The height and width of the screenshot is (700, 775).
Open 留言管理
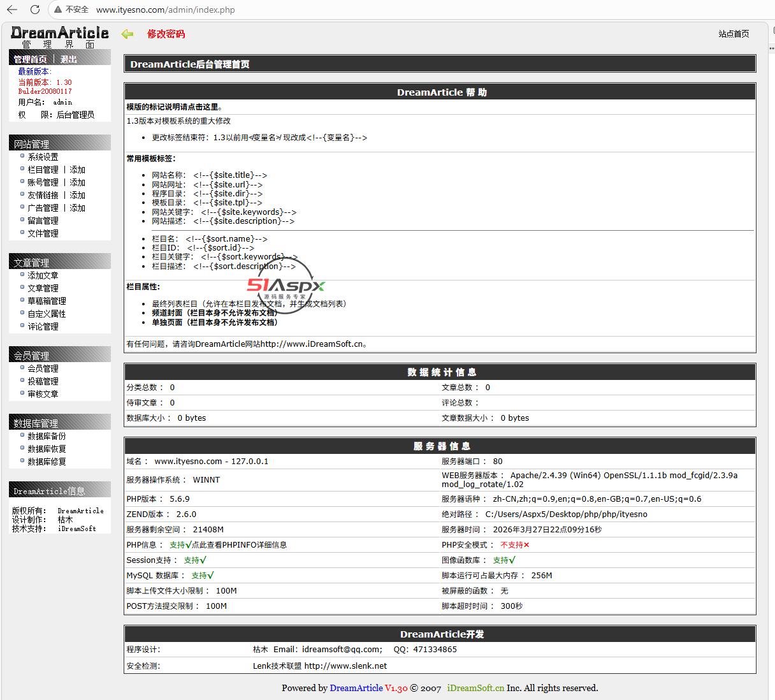[43, 221]
